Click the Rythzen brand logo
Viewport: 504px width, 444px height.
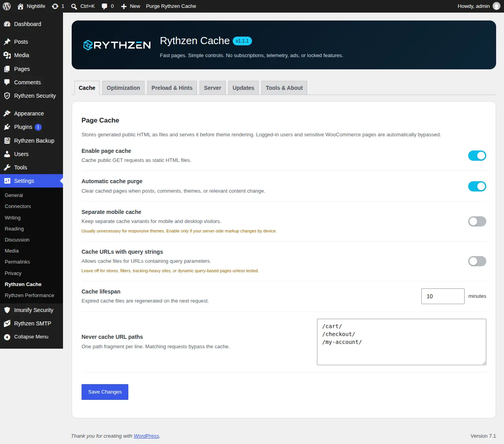[x=117, y=45]
